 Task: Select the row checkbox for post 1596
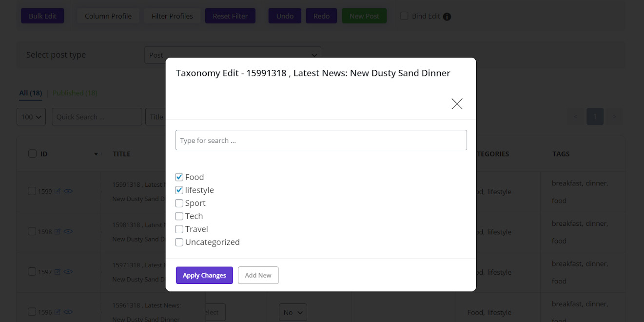pos(32,312)
